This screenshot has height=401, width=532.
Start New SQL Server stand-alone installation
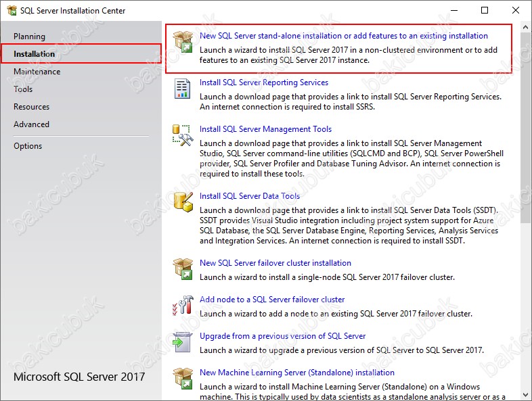click(343, 36)
